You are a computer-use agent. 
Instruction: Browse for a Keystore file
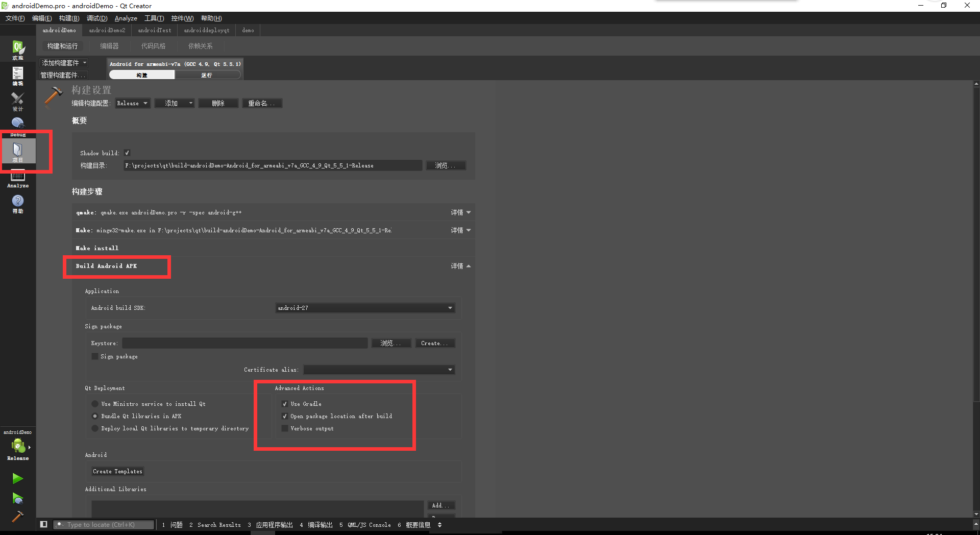click(x=391, y=343)
